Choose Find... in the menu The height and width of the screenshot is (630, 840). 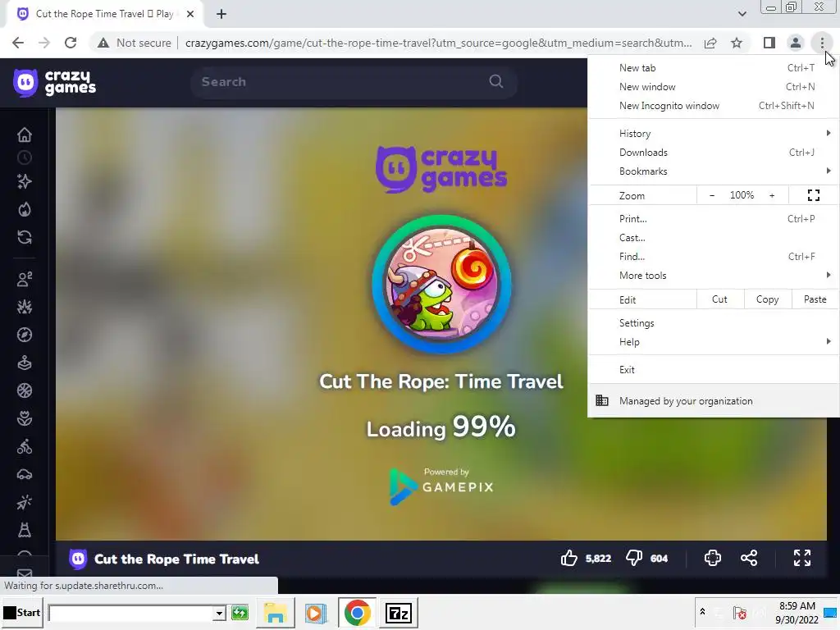click(x=714, y=257)
